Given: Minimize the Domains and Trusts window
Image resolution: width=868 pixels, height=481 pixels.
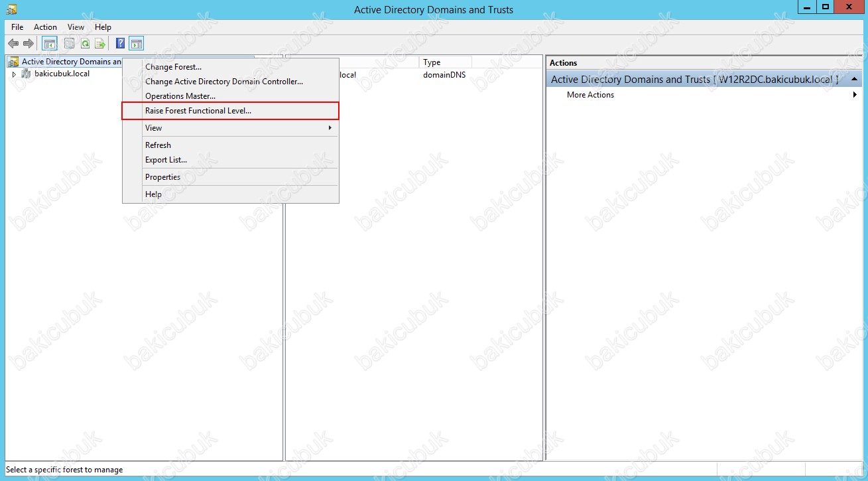Looking at the screenshot, I should point(806,7).
